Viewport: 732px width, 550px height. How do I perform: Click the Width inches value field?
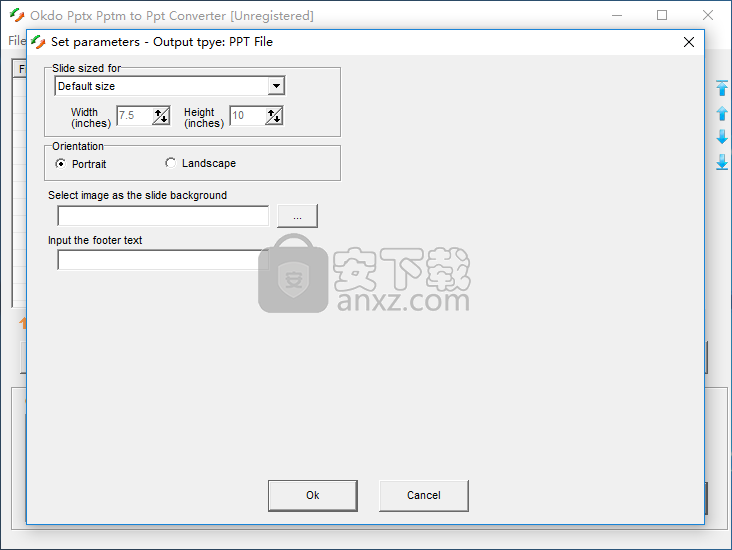[134, 116]
